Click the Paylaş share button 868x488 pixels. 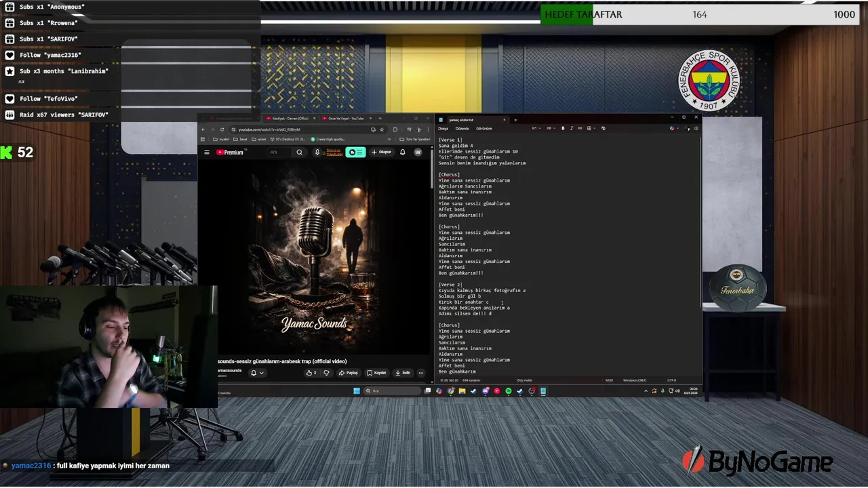click(349, 373)
